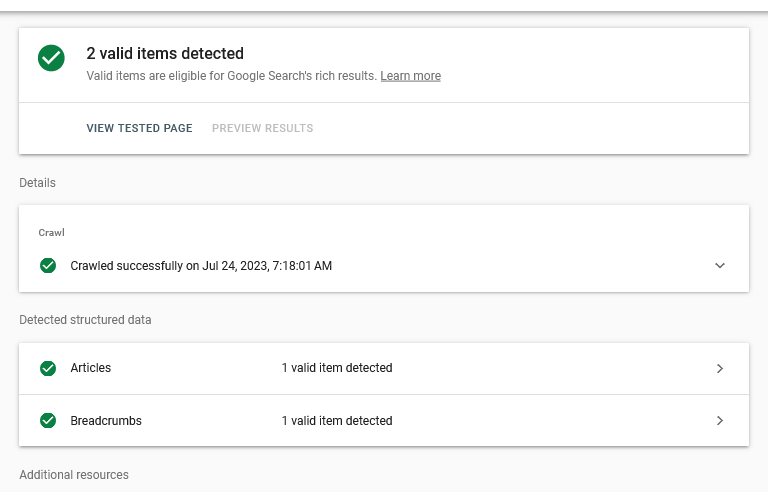
Task: Click the 2 valid items detected heading
Action: point(165,53)
